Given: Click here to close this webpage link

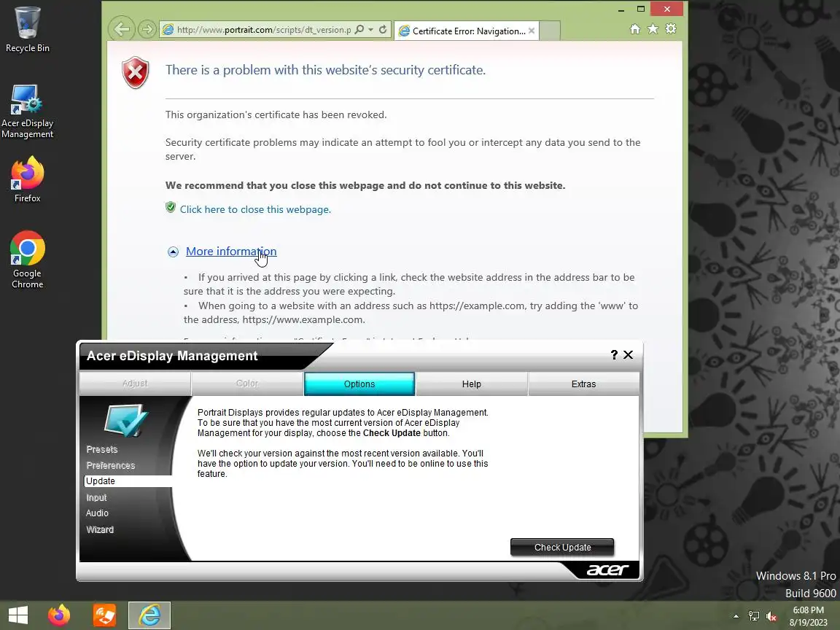Looking at the screenshot, I should coord(255,209).
